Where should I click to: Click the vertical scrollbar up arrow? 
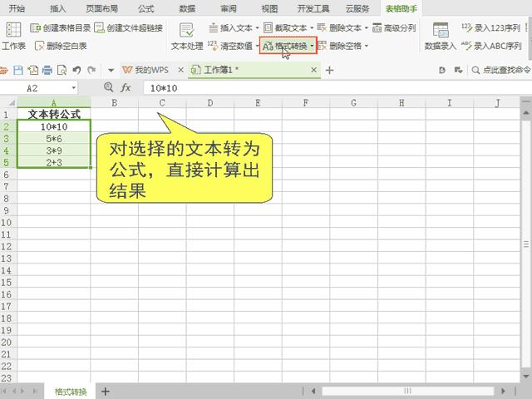pos(526,112)
